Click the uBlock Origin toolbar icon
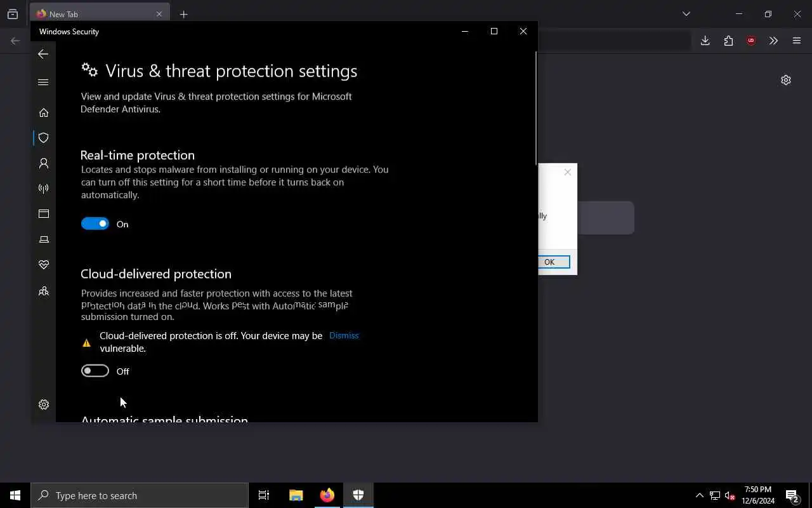 (x=751, y=41)
